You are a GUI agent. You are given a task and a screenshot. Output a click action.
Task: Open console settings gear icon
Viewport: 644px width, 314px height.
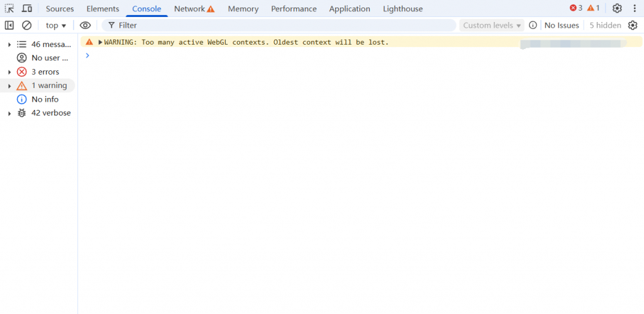(x=633, y=25)
